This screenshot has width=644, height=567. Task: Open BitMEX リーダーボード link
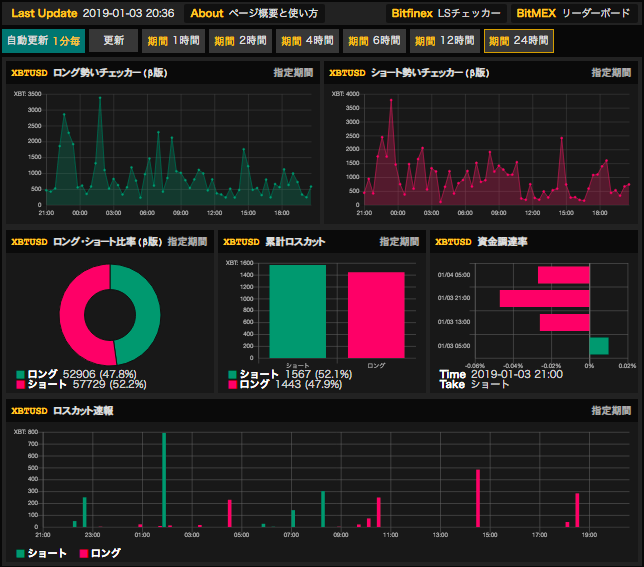[x=573, y=14]
